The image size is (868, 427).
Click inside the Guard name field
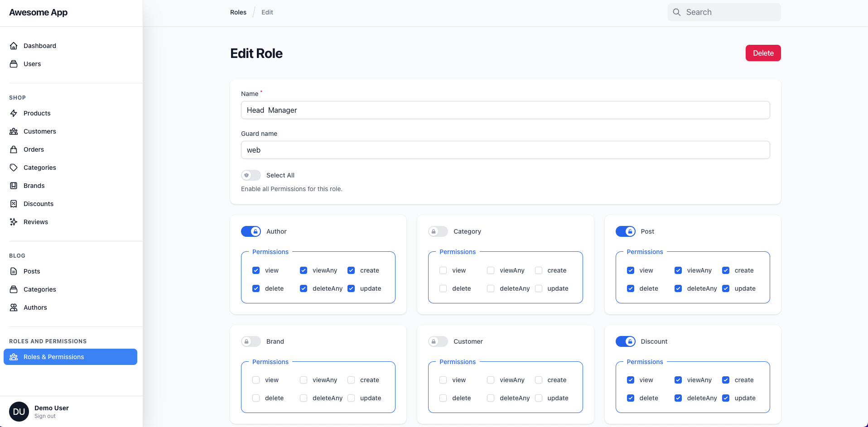coord(505,150)
